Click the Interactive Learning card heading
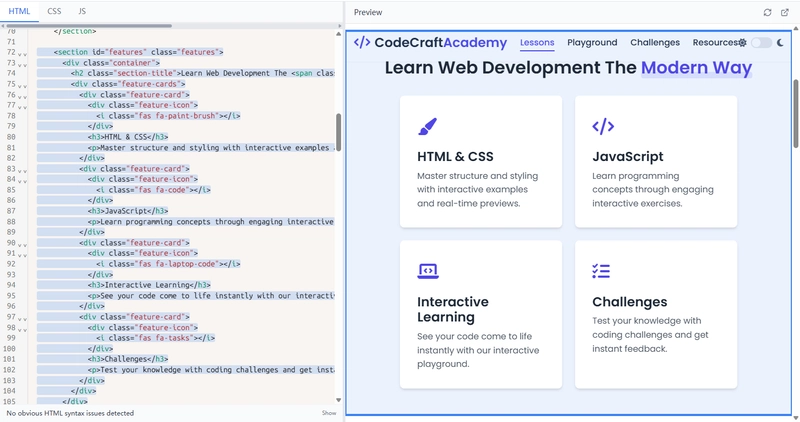800x422 pixels. [453, 309]
